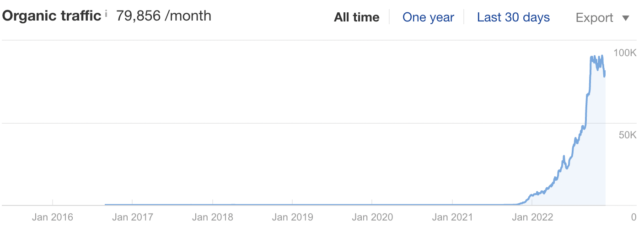Screen dimensions: 644x231
Task: Select the One year range
Action: [428, 18]
